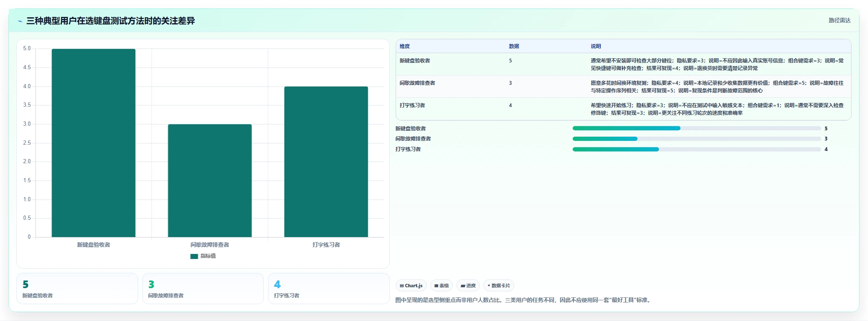This screenshot has height=321, width=868.
Task: Click x-axis label 新键盘验收者
Action: [94, 245]
